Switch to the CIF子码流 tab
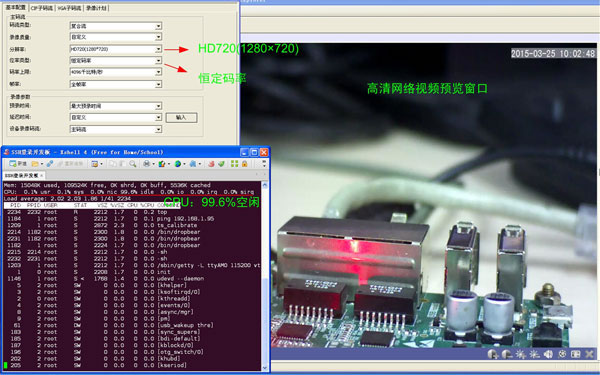The width and height of the screenshot is (600, 375). 41,8
